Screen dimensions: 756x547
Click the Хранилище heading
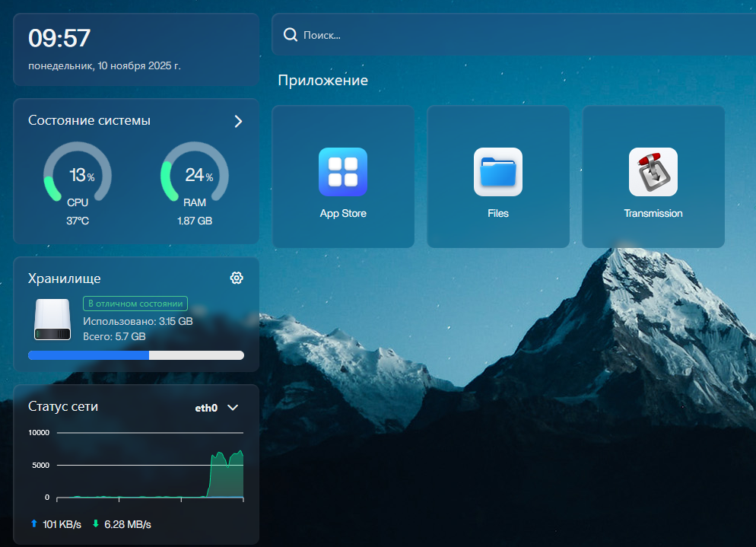pos(64,278)
